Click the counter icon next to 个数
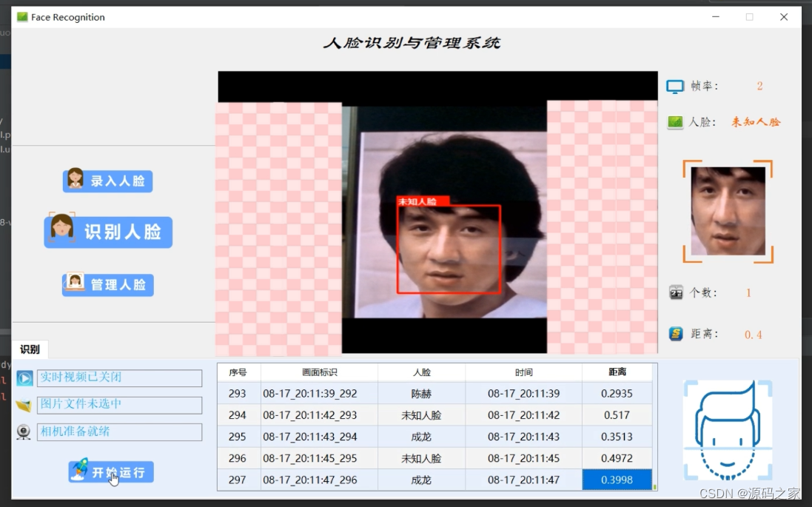The width and height of the screenshot is (812, 507). click(x=676, y=292)
